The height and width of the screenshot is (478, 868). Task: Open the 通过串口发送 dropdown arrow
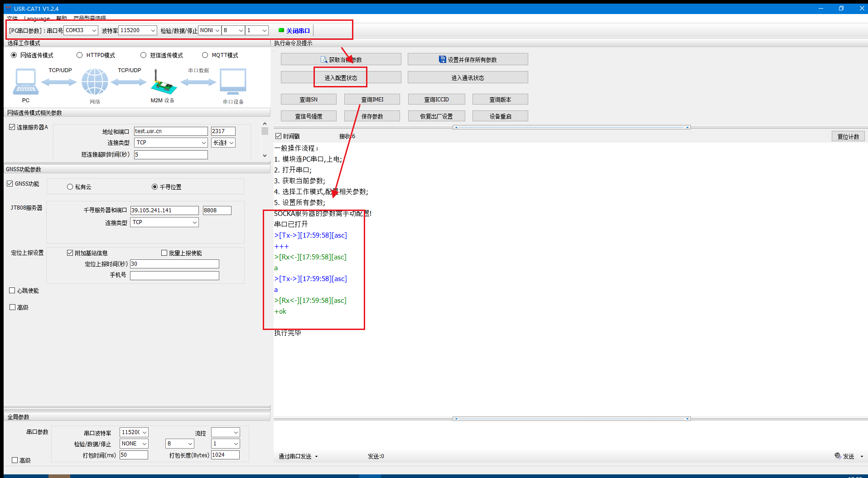click(316, 456)
